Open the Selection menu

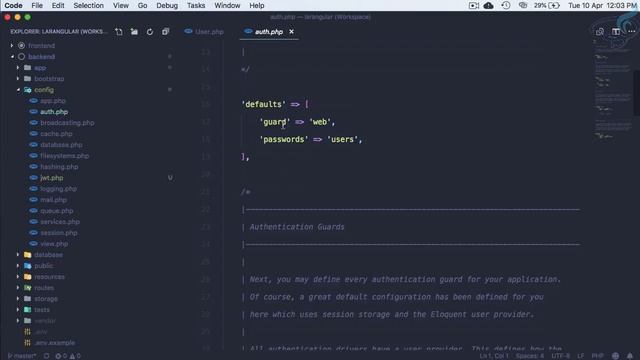(89, 5)
